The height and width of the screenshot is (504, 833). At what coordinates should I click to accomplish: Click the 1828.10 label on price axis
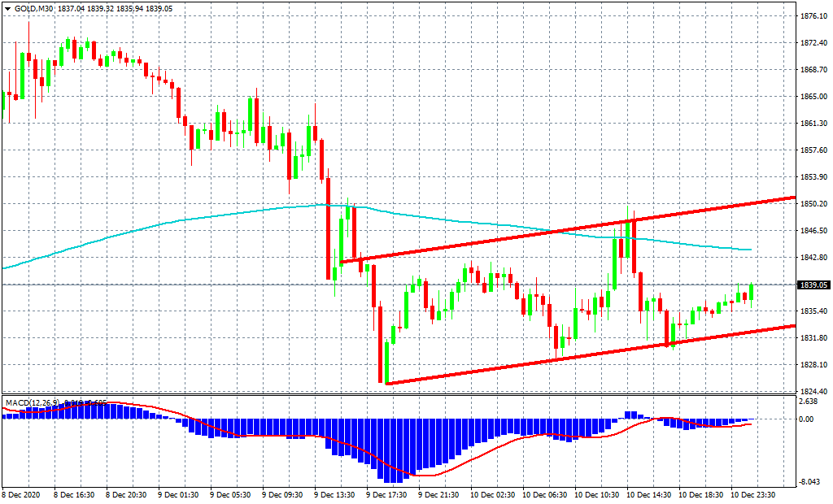pos(813,365)
